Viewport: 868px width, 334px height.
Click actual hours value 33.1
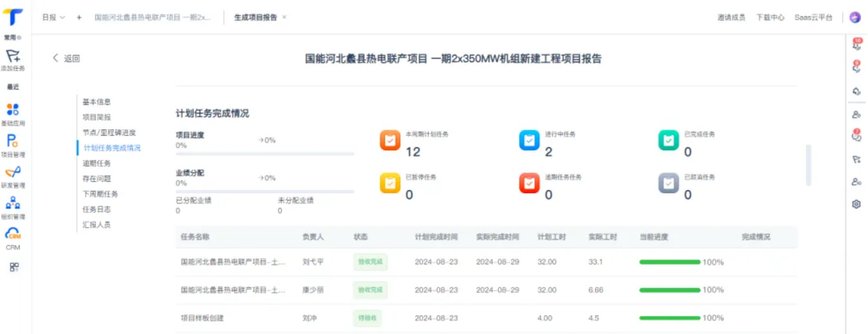coord(596,262)
